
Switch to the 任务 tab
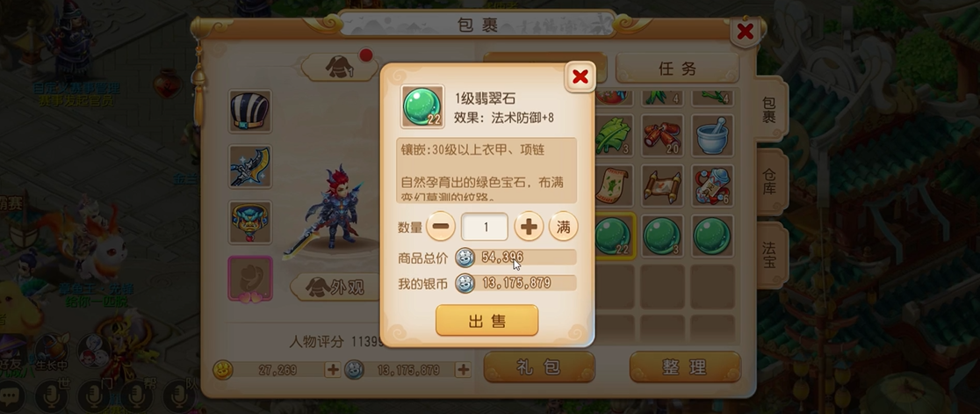click(x=678, y=69)
